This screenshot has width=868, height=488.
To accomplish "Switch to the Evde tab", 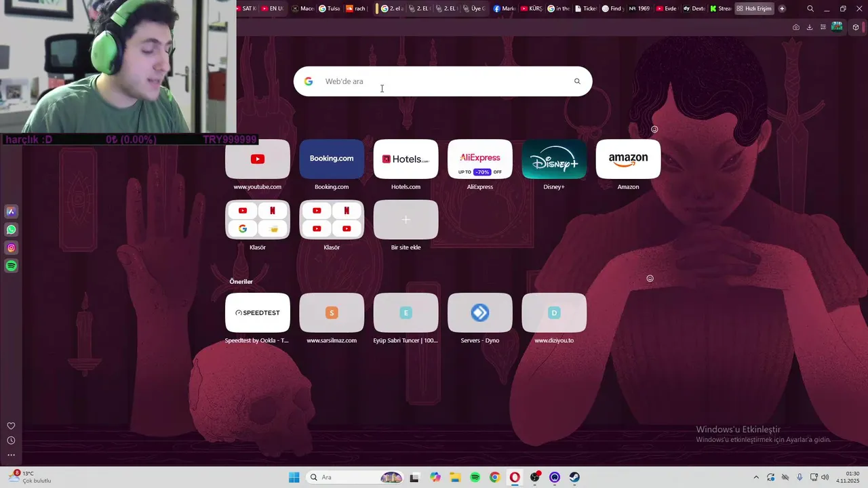I will coord(667,9).
